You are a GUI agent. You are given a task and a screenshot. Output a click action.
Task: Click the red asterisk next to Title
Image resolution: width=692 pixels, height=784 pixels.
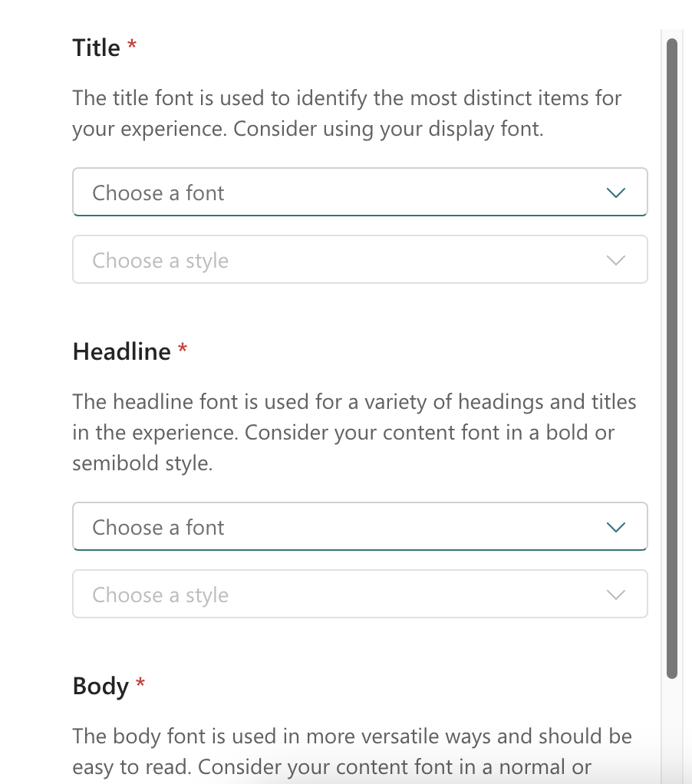coord(132,47)
